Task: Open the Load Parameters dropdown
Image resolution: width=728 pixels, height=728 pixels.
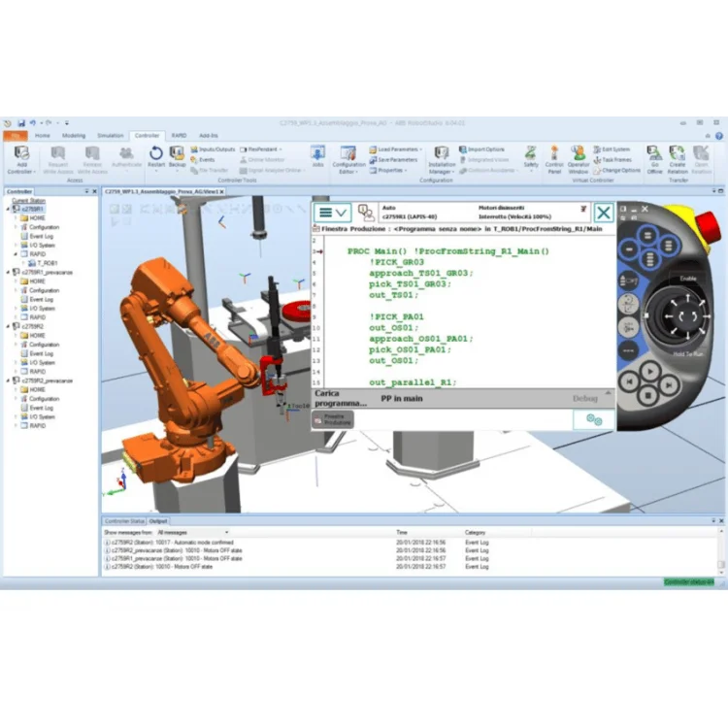Action: (396, 149)
